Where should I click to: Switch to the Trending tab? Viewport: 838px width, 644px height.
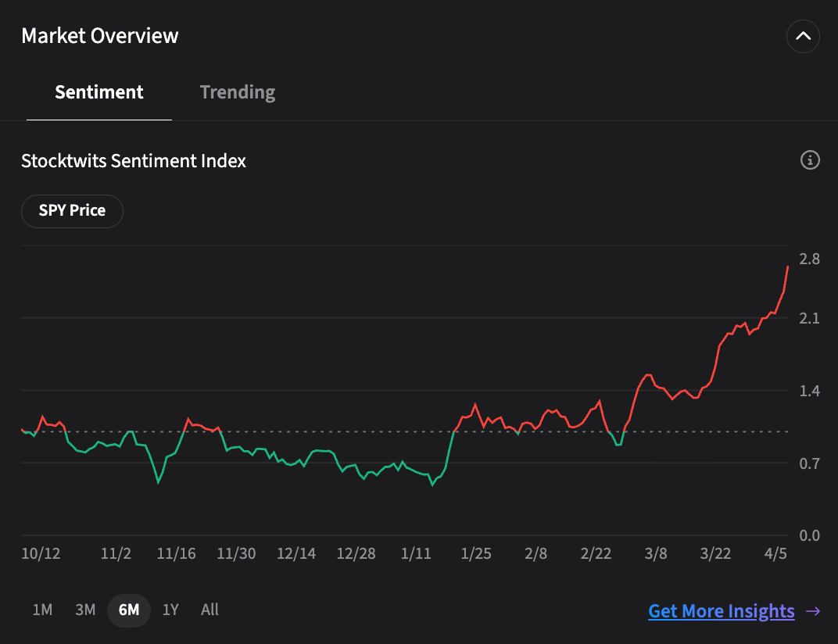[238, 92]
